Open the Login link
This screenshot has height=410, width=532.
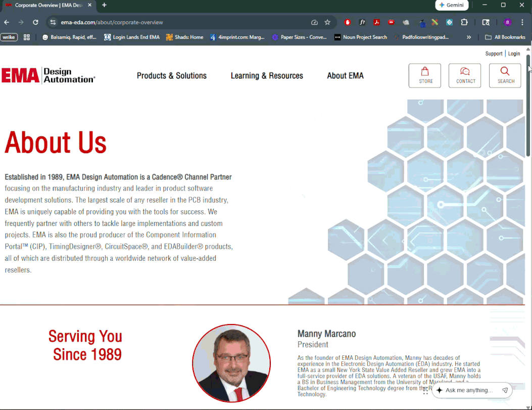coord(514,54)
